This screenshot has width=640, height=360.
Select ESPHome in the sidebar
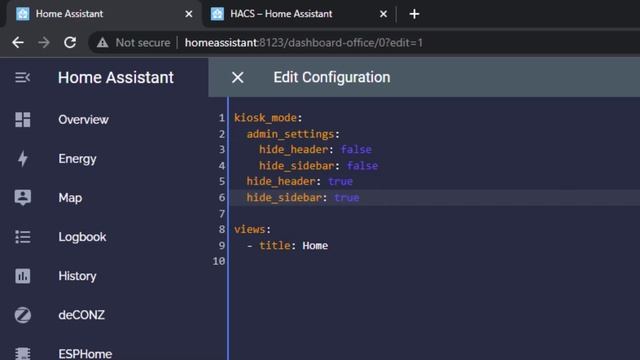pos(85,353)
